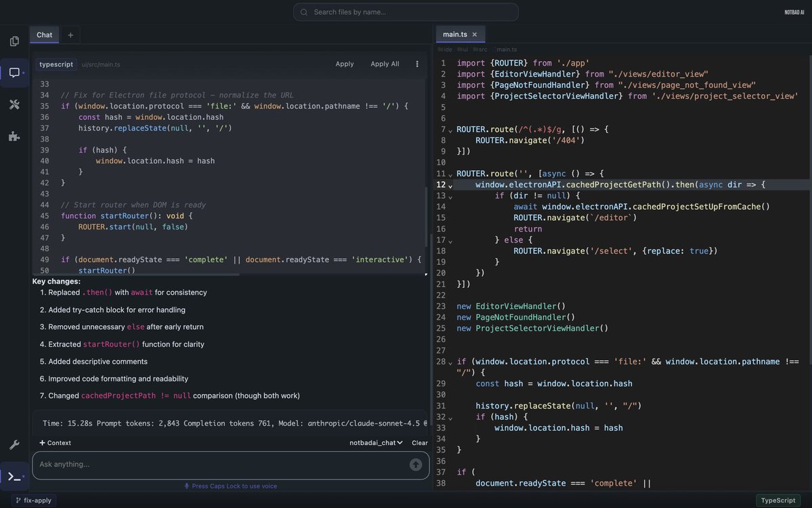Click 'Added try-catch block' list item
Viewport: 812px width, 508px height.
tap(116, 310)
